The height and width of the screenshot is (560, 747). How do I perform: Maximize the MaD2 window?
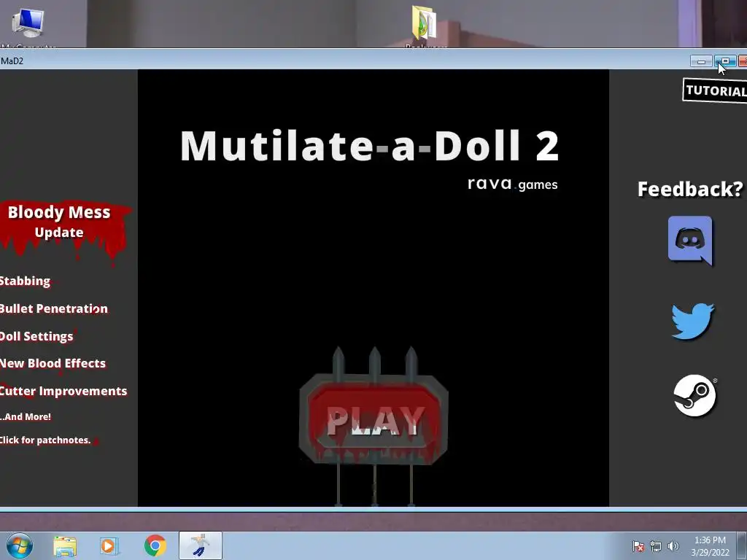pos(725,61)
